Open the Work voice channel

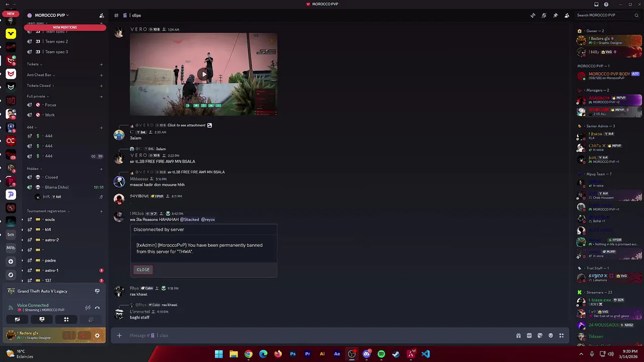pos(65,115)
